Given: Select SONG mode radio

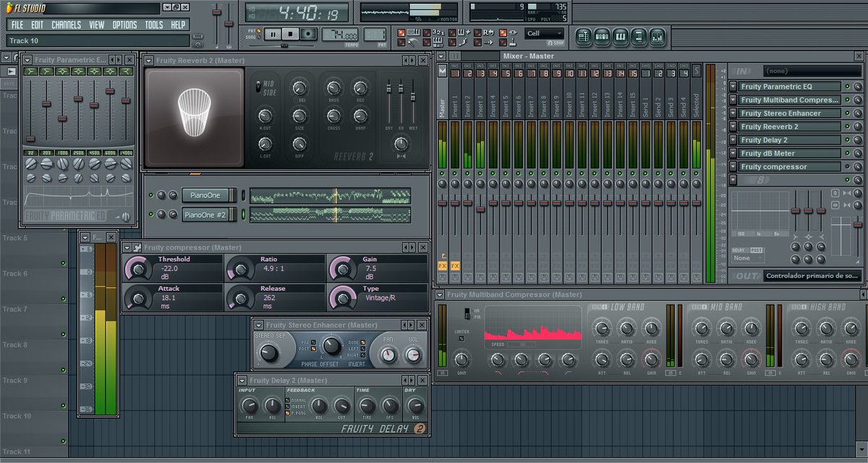Looking at the screenshot, I should tap(259, 37).
